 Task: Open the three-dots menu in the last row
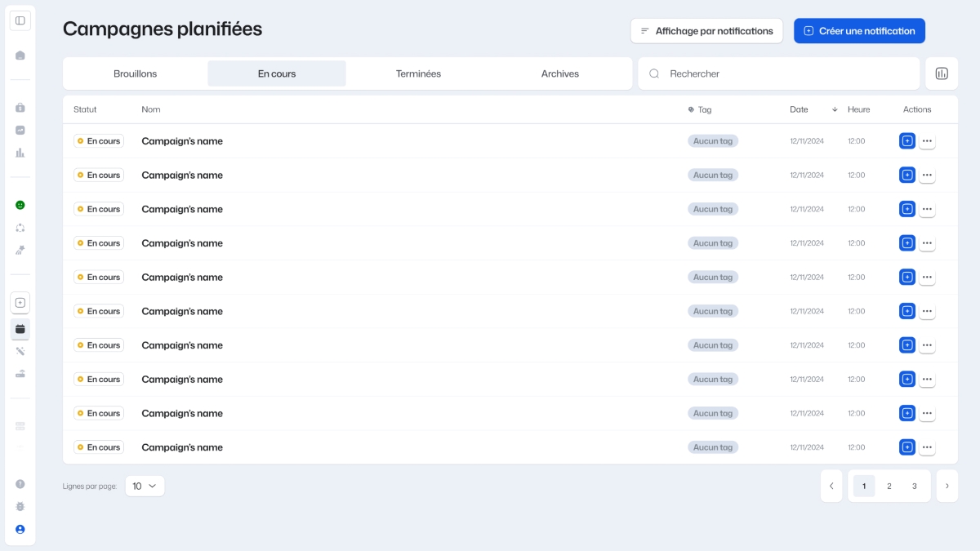(927, 447)
